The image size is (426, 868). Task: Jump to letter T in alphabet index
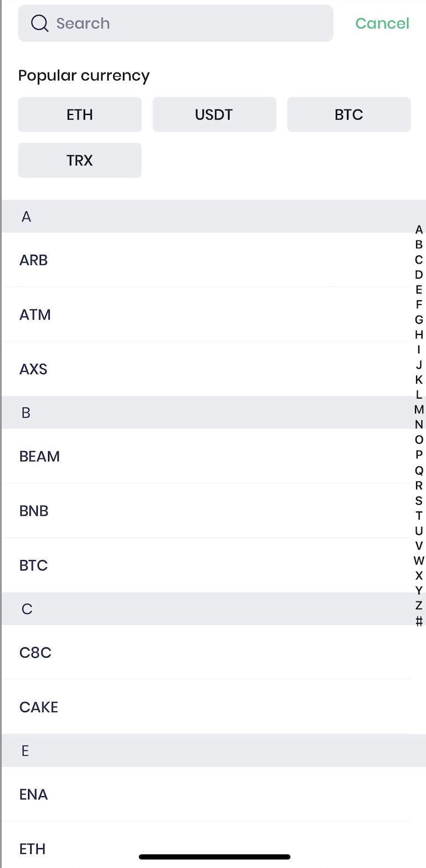click(x=419, y=516)
